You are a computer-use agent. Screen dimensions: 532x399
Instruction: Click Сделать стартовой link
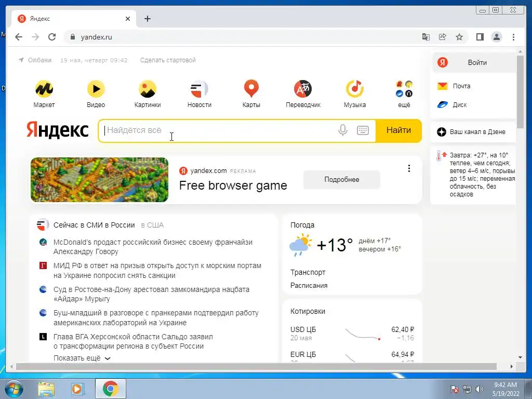click(x=168, y=60)
